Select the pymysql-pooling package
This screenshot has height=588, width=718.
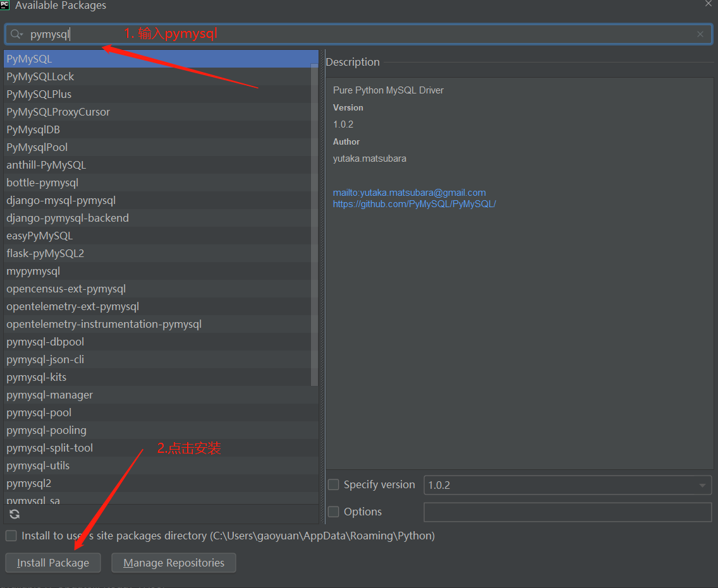(x=161, y=431)
